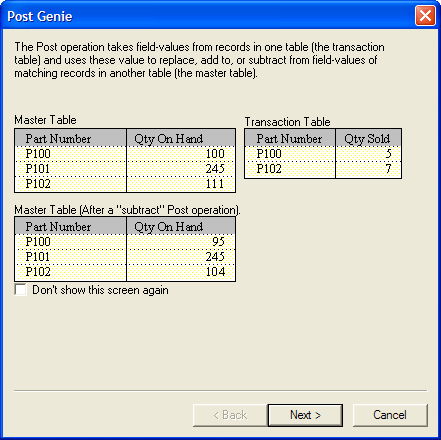Click the Post Genie title bar
Viewport: 441px width, 440px height.
coord(207,16)
